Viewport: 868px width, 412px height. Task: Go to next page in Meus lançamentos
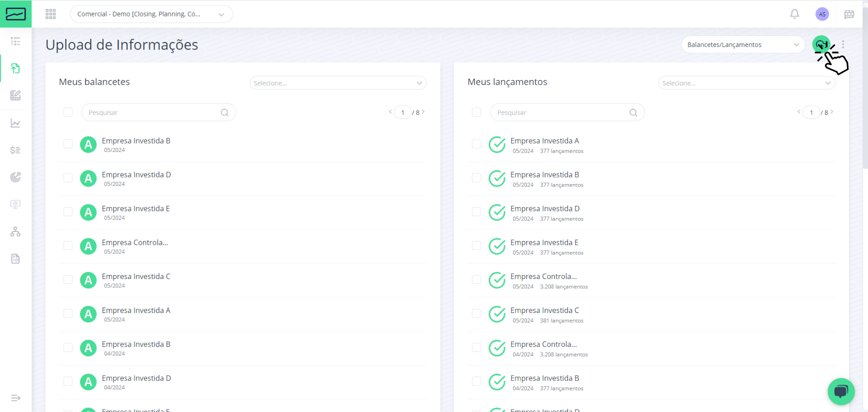coord(832,112)
